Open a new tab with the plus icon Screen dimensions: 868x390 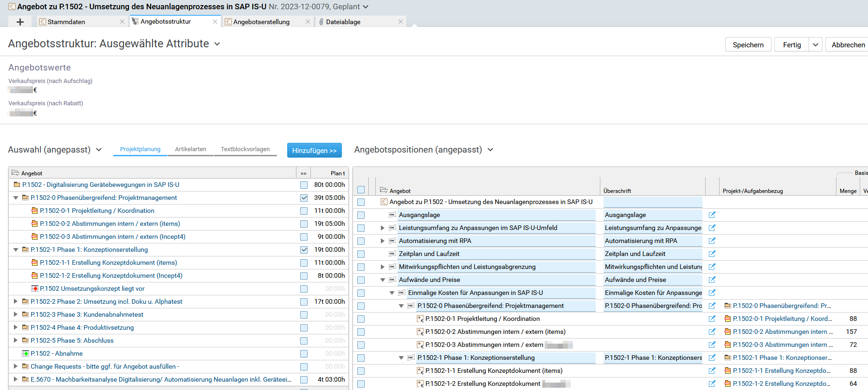(x=20, y=22)
